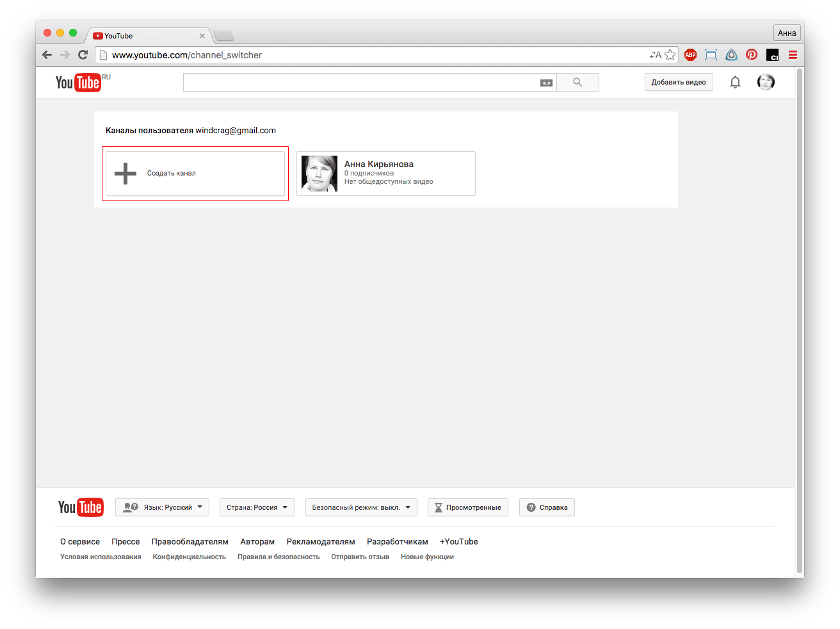840x629 pixels.
Task: Expand the Язык: Русский dropdown
Action: [163, 507]
